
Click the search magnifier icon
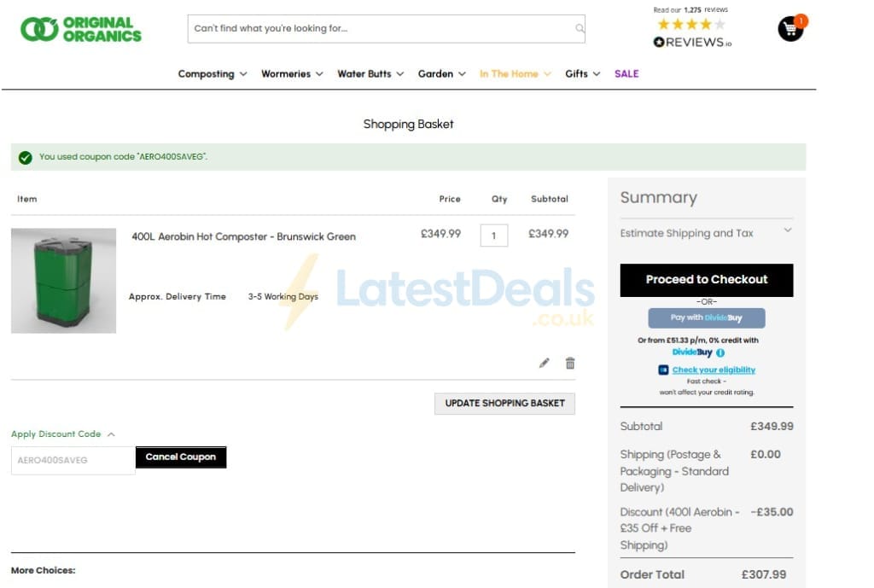point(580,28)
